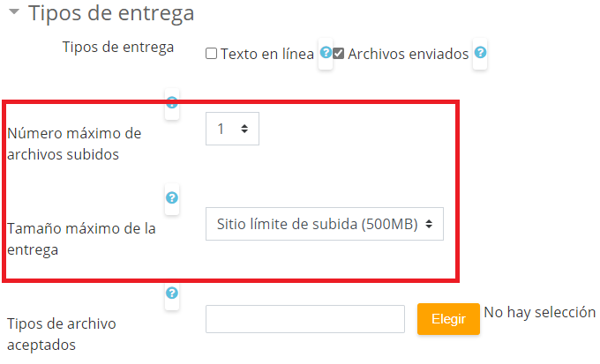Open the maximum files number dropdown
Image resolution: width=600 pixels, height=364 pixels.
point(232,129)
